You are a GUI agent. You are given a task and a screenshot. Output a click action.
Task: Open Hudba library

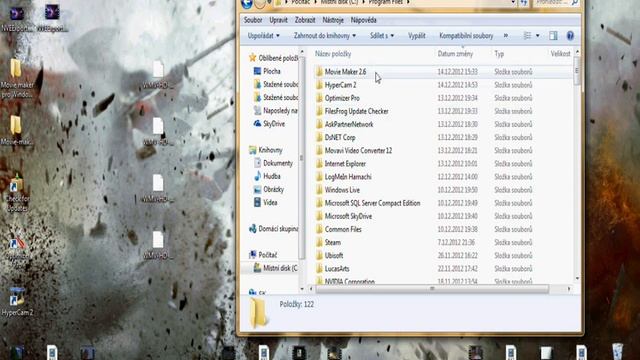(267, 176)
